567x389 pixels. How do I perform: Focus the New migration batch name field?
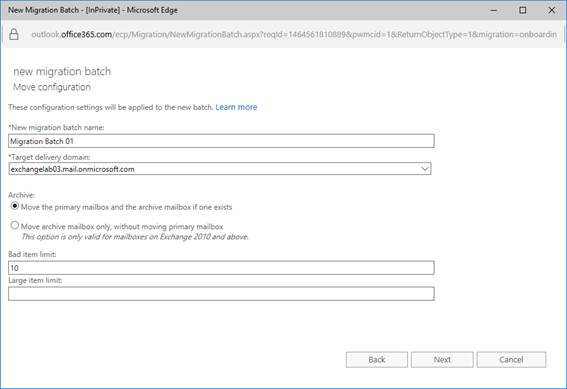coord(221,141)
